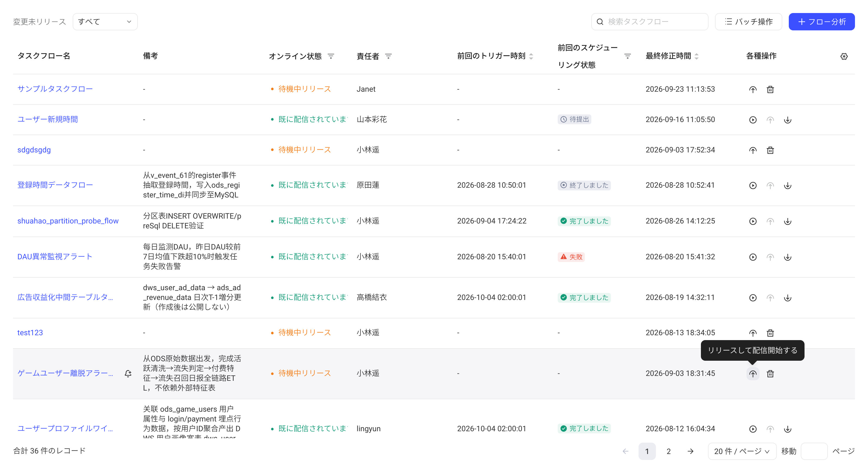This screenshot has width=868, height=473.
Task: Run the ユーザー新規時間 task flow
Action: click(752, 120)
